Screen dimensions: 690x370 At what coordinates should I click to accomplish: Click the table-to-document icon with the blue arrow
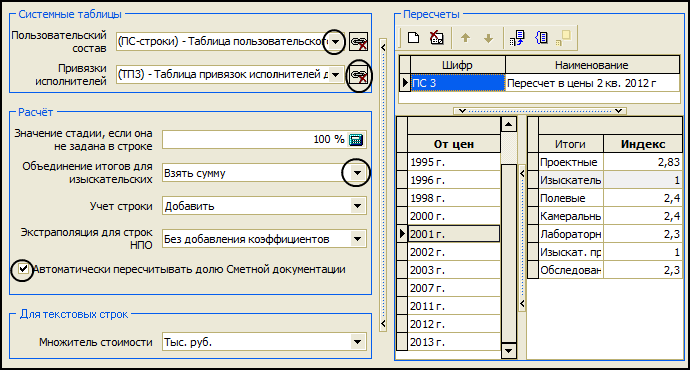click(x=517, y=38)
